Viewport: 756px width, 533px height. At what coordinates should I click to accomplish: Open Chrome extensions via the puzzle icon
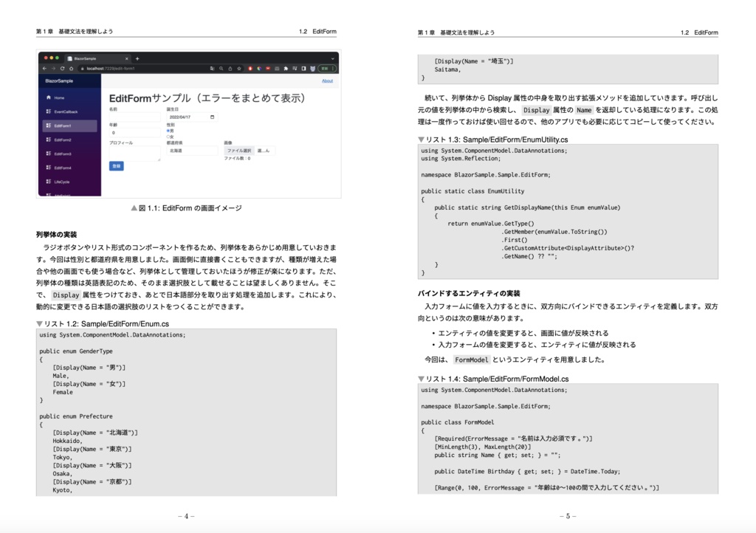pyautogui.click(x=286, y=69)
